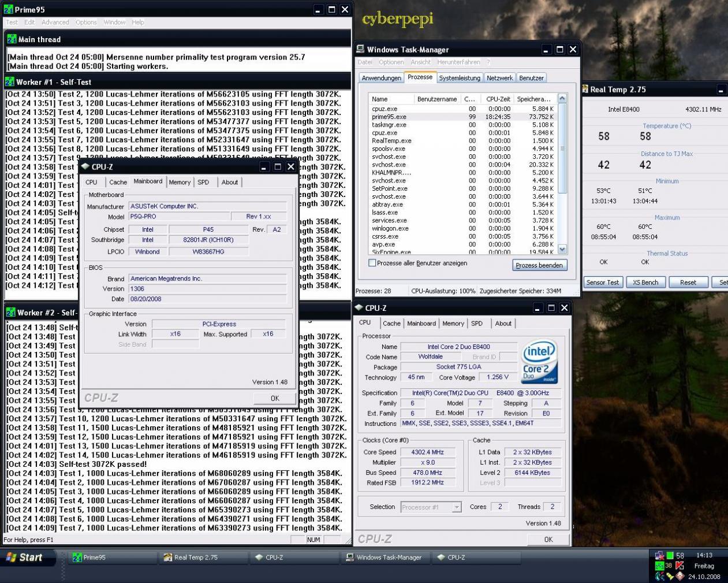Click the Core Speed 4302.4 MHz value
This screenshot has height=583, width=728.
427,452
